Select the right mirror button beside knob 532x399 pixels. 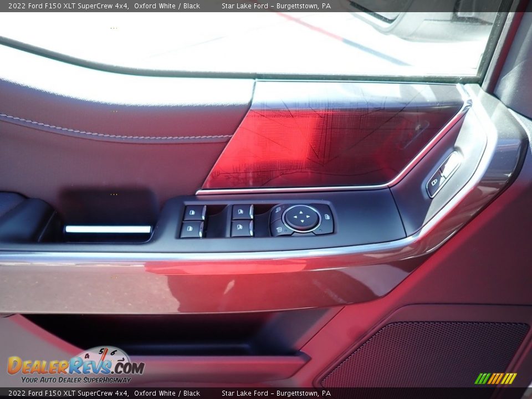click(327, 217)
